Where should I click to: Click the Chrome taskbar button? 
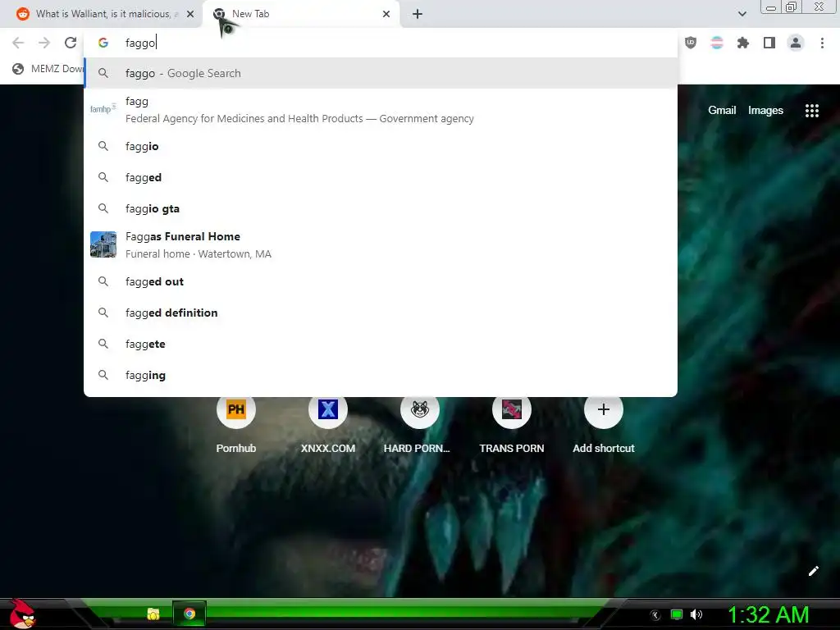coord(189,614)
